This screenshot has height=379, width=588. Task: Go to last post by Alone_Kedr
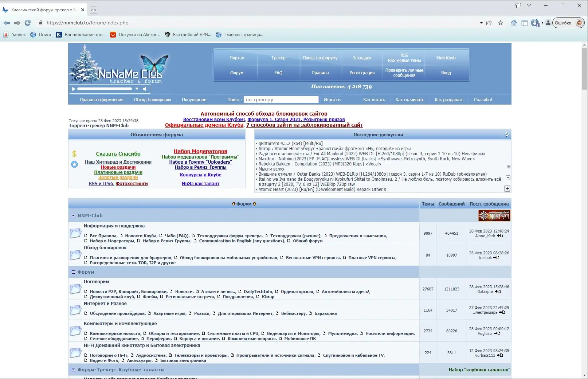pos(500,236)
